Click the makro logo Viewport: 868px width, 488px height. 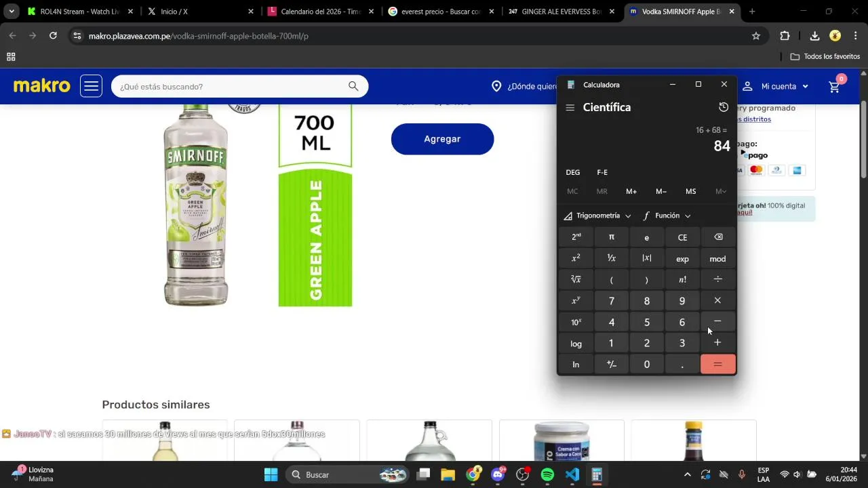click(x=42, y=86)
